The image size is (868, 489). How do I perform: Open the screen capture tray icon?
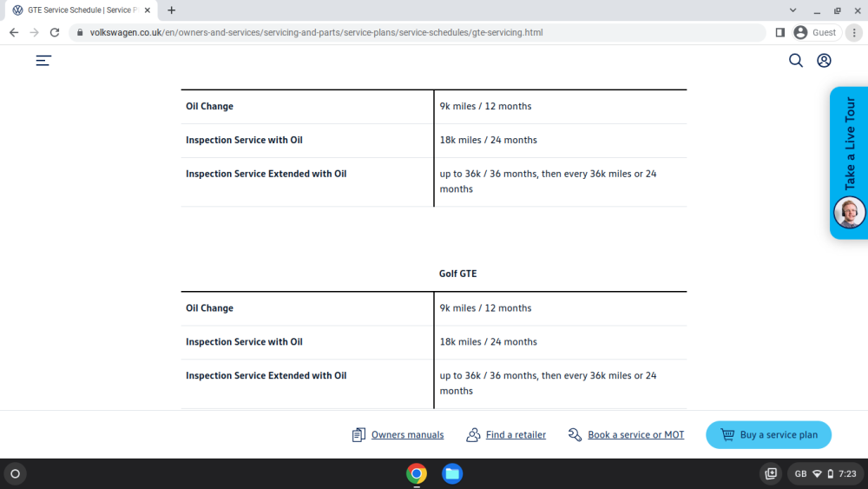click(x=771, y=473)
